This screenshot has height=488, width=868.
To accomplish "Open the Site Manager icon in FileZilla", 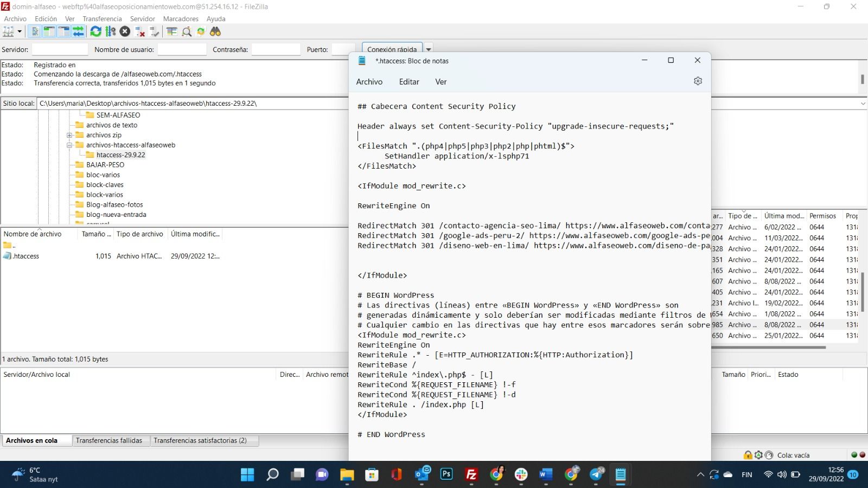I will (9, 31).
